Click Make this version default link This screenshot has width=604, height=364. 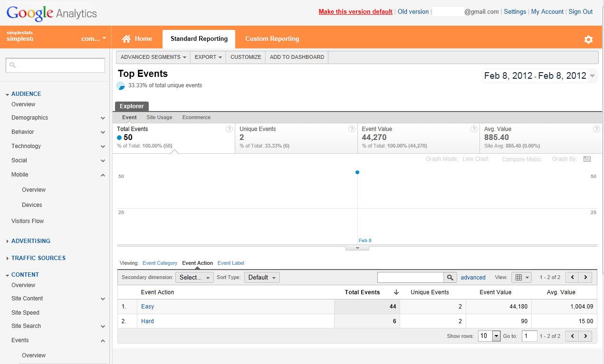(x=355, y=12)
